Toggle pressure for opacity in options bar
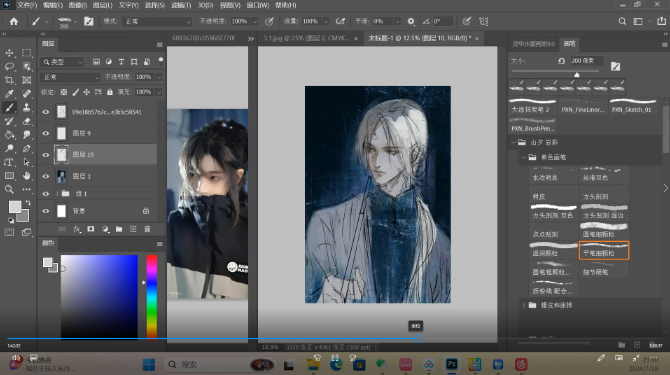This screenshot has height=375, width=670. coord(269,21)
